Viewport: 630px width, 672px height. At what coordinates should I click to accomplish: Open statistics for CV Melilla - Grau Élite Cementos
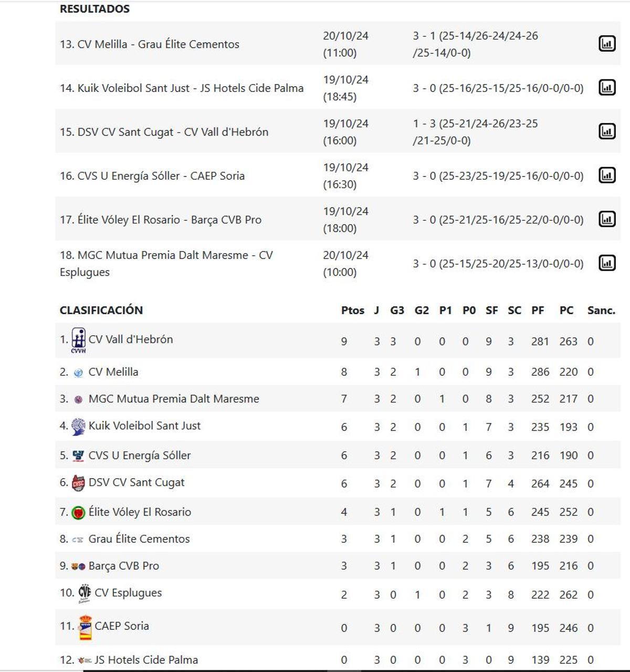606,44
